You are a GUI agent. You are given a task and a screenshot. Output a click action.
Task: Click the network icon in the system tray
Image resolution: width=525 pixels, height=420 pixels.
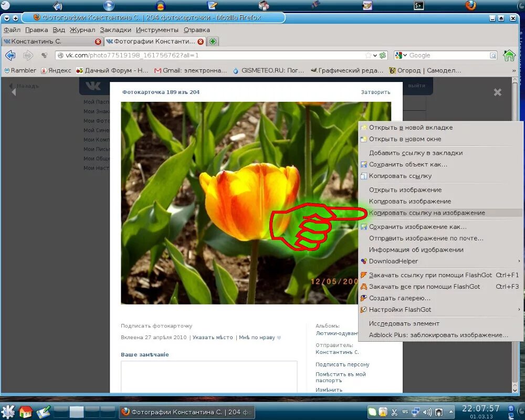416,412
